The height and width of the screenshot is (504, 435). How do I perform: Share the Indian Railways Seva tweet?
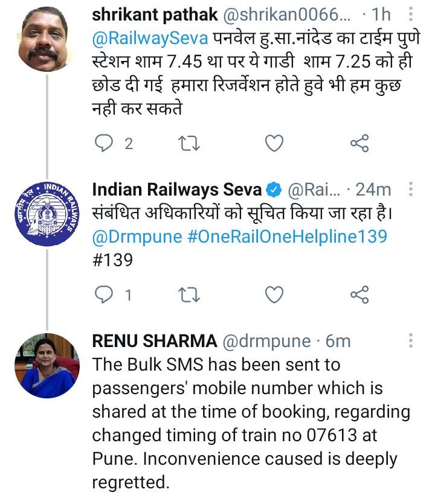point(359,295)
